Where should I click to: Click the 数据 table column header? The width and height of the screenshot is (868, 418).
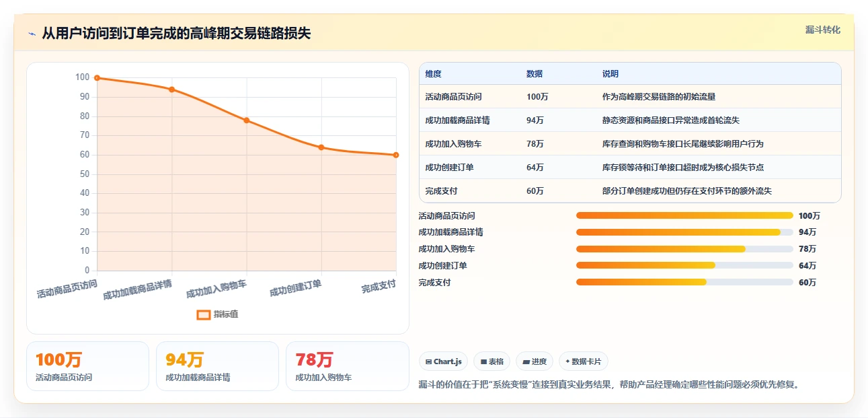(x=535, y=74)
